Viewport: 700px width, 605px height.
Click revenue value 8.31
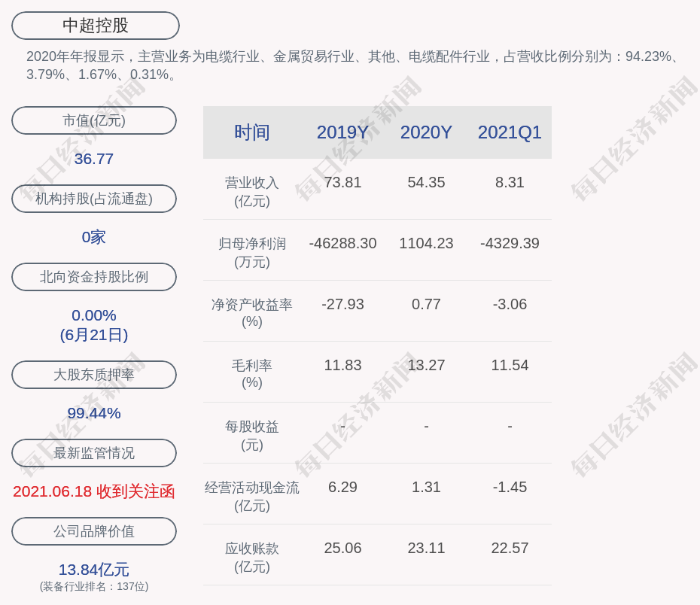click(x=510, y=183)
